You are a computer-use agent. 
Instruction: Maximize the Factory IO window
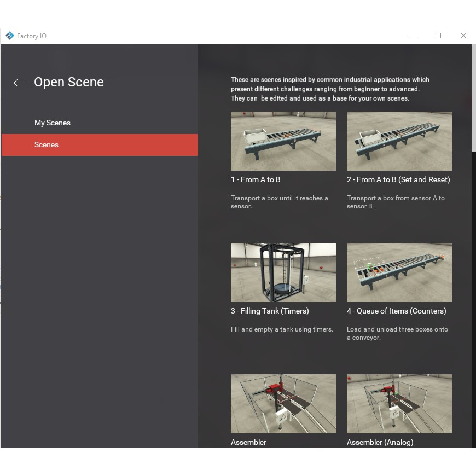[x=438, y=36]
